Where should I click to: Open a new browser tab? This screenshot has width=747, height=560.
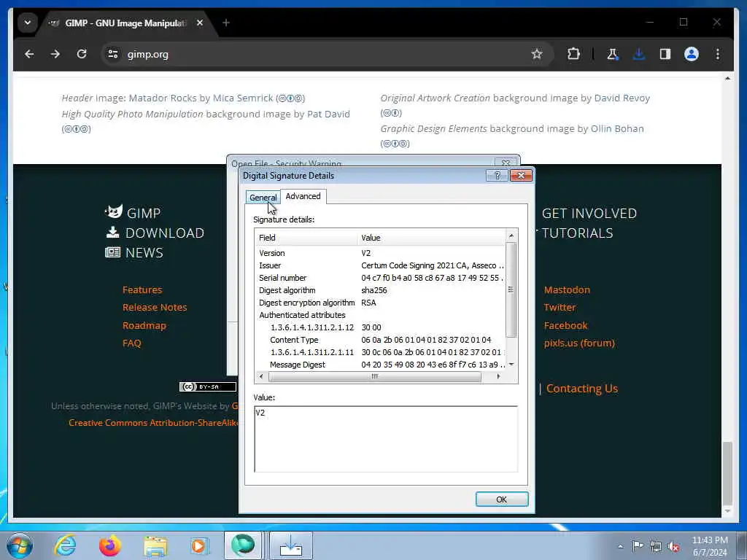(226, 23)
